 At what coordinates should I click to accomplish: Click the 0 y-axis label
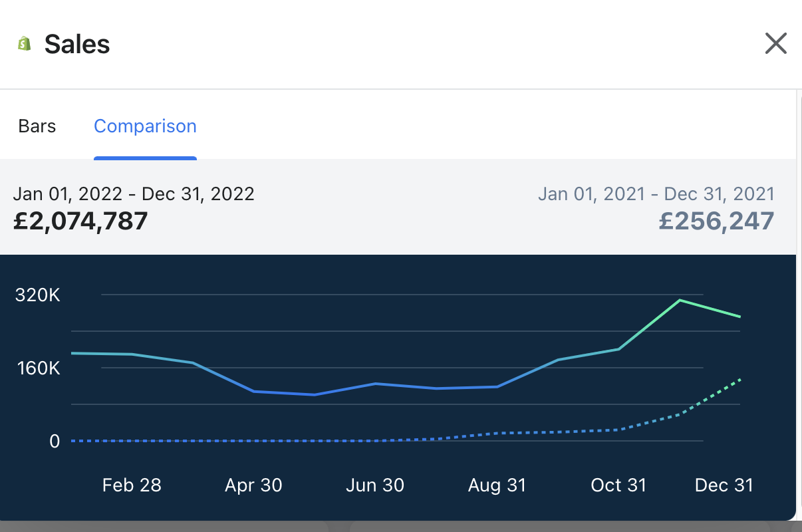click(55, 441)
